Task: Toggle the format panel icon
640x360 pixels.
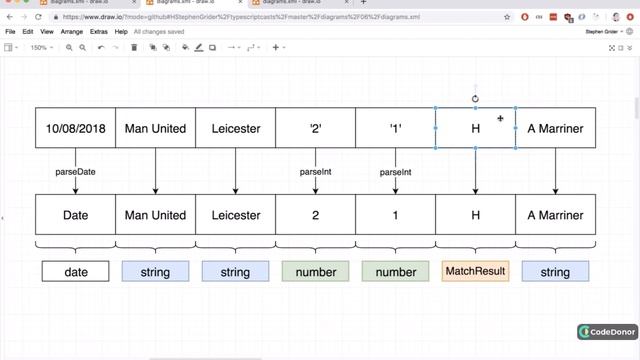Action: pyautogui.click(x=621, y=48)
